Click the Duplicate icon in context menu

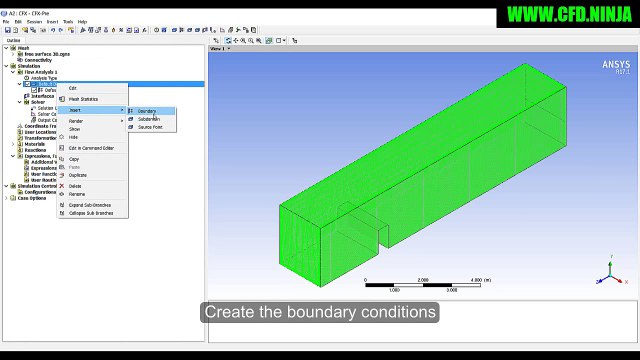tap(62, 175)
